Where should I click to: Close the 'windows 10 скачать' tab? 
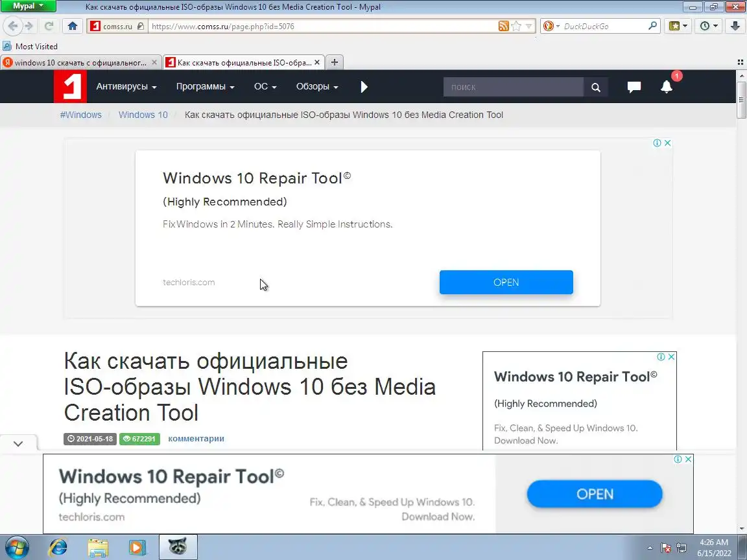point(154,62)
